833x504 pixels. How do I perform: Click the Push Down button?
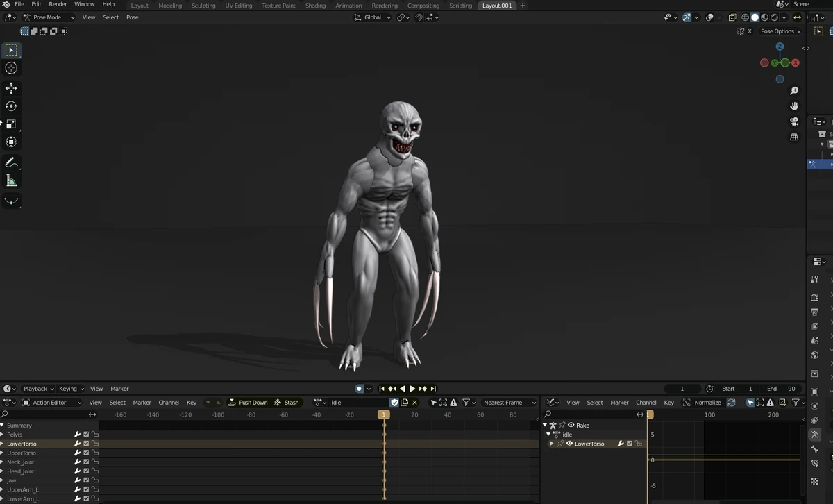[x=249, y=403]
